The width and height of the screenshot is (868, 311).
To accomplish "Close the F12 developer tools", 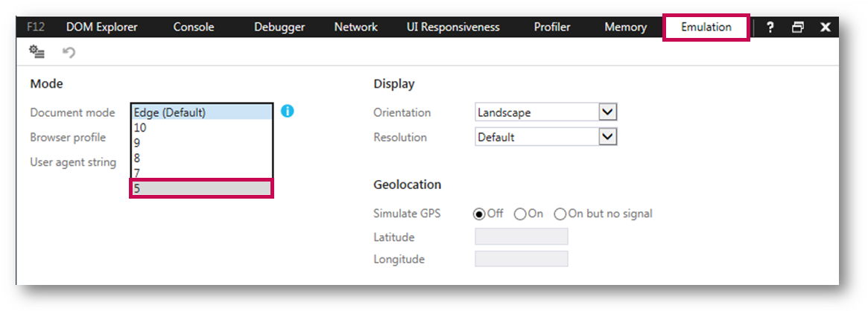I will [x=826, y=27].
